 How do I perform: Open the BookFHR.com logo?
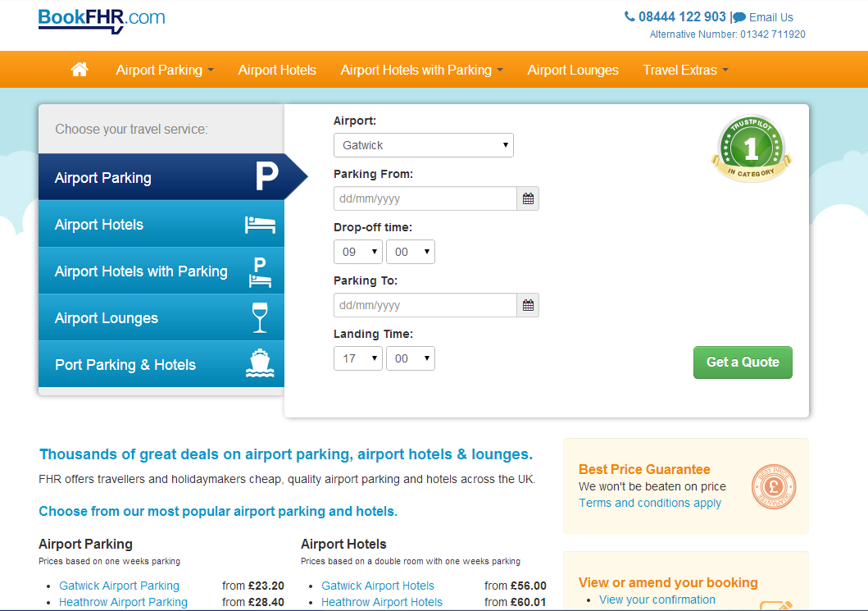(x=102, y=21)
